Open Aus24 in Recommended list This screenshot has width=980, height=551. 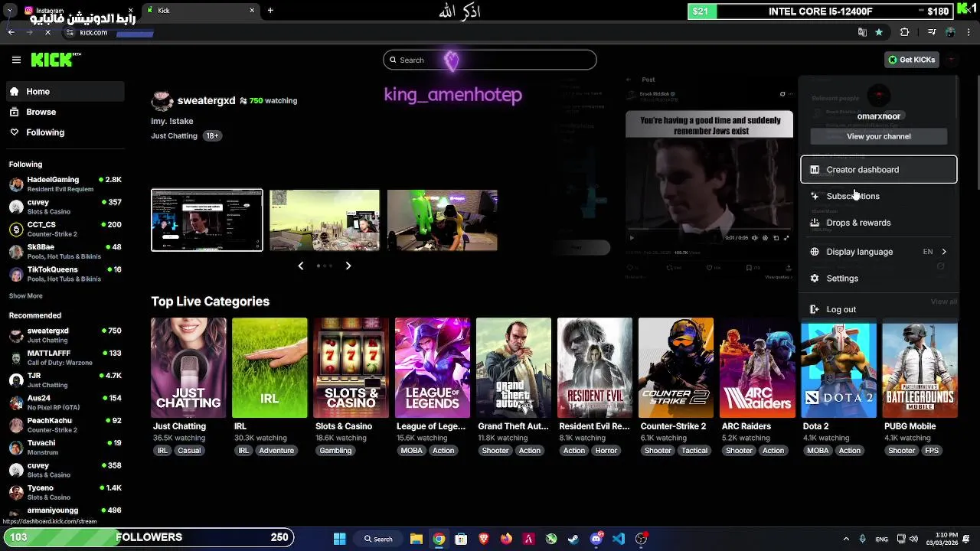[65, 402]
